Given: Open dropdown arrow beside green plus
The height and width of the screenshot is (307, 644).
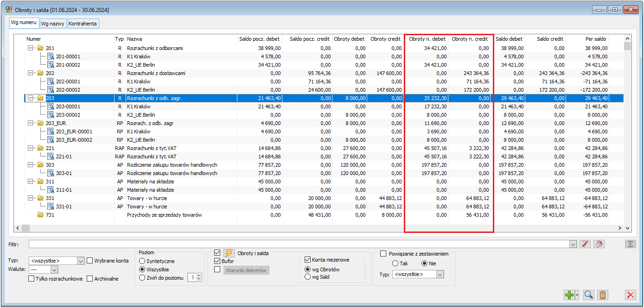Looking at the screenshot, I should [x=578, y=294].
